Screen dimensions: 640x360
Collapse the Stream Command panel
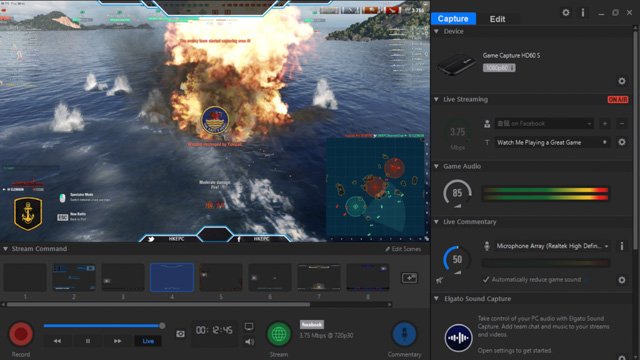pos(6,249)
